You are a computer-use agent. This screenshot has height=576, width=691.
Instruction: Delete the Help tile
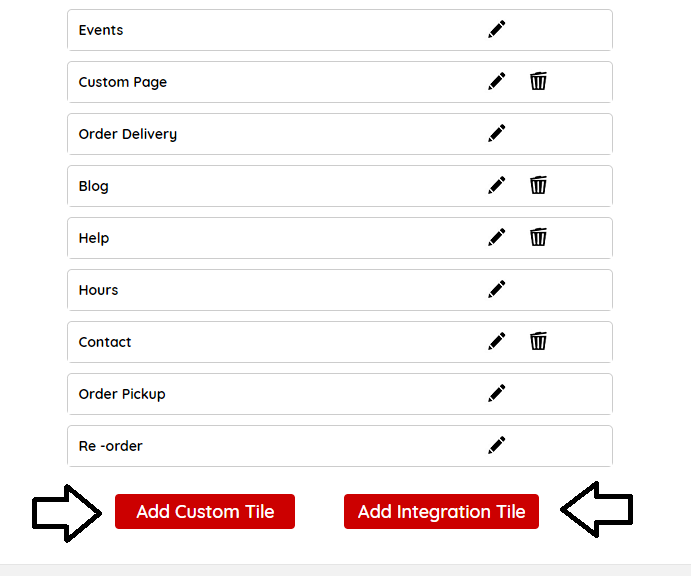pos(538,238)
